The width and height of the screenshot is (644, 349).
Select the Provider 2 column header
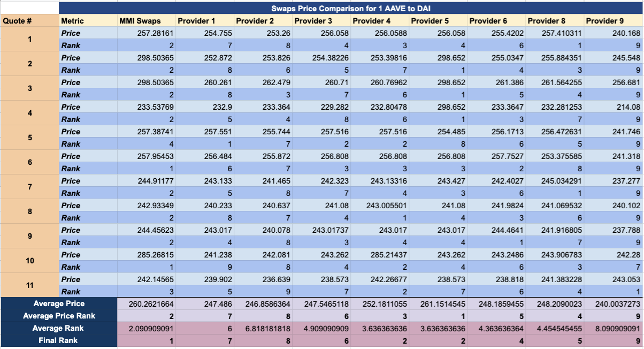coord(263,21)
